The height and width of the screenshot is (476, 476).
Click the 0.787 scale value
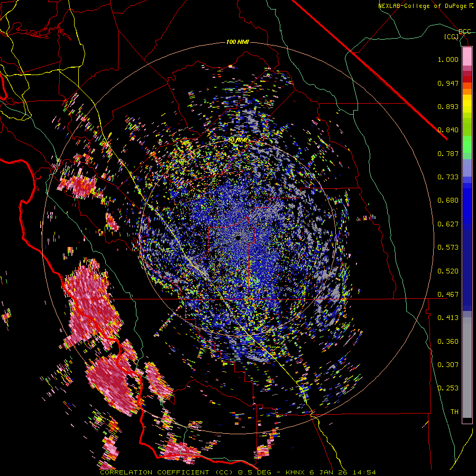[x=448, y=153]
